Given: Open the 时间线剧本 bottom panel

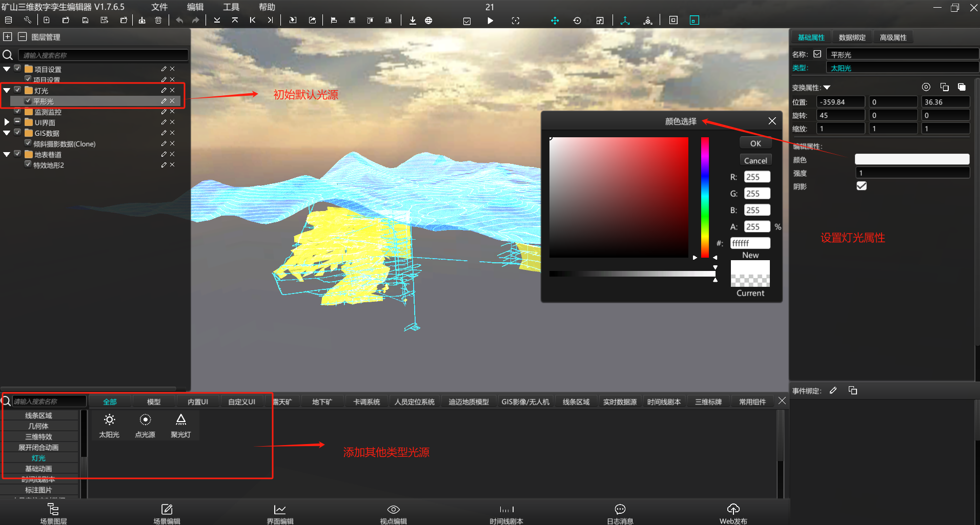Looking at the screenshot, I should (x=506, y=513).
